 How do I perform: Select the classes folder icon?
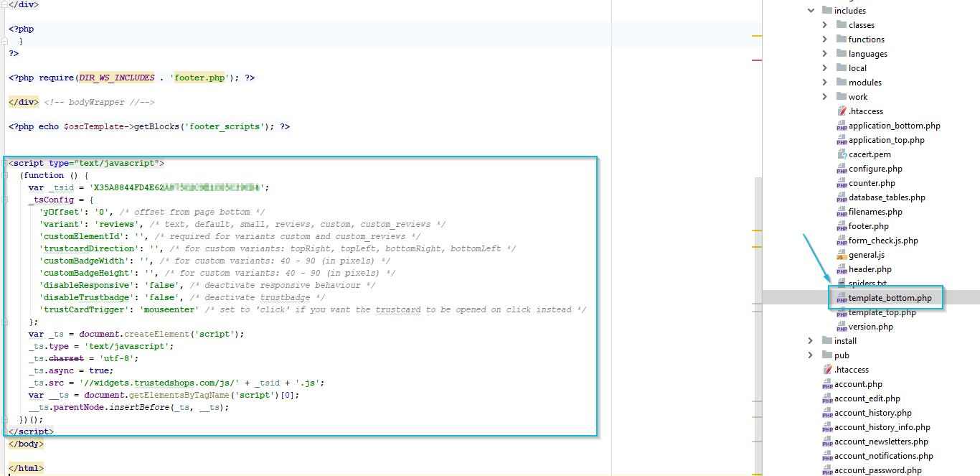[842, 25]
